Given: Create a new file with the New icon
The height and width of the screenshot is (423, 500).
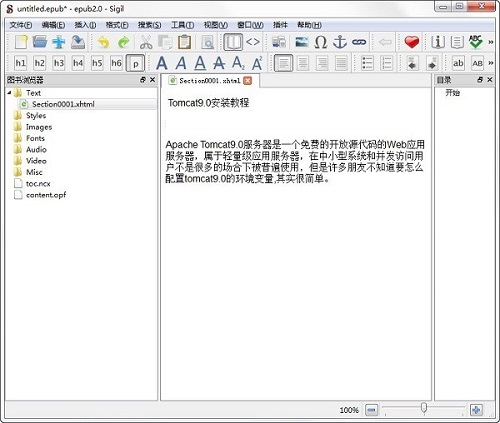Looking at the screenshot, I should (21, 42).
